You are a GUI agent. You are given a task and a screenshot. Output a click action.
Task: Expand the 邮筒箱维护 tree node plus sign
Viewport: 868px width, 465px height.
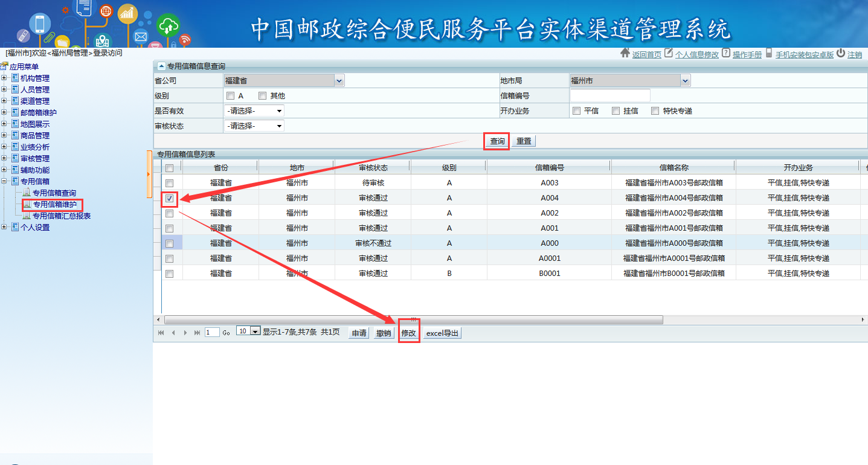[4, 112]
